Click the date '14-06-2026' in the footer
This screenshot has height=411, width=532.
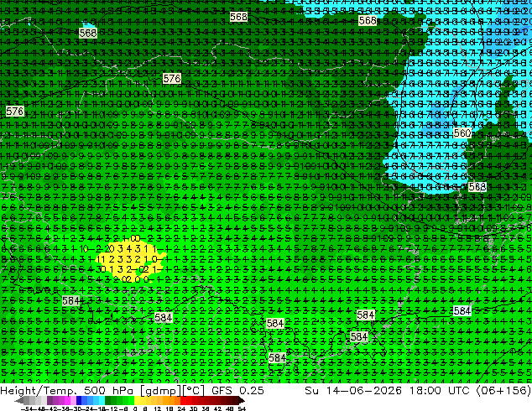pyautogui.click(x=363, y=390)
